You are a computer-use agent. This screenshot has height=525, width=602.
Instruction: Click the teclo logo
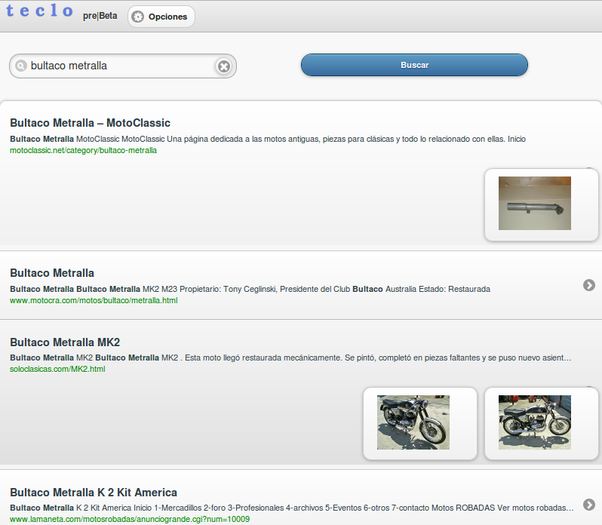click(x=40, y=11)
